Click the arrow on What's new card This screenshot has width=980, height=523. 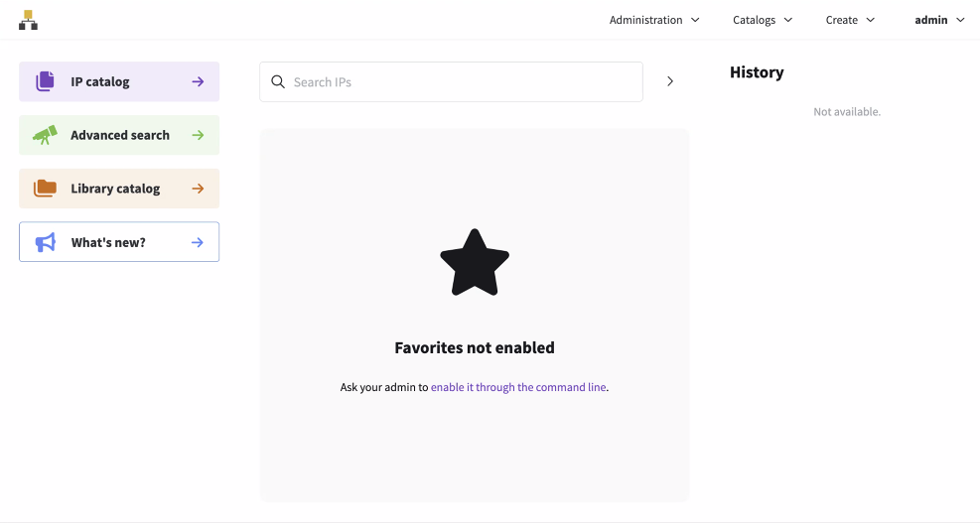(x=198, y=242)
